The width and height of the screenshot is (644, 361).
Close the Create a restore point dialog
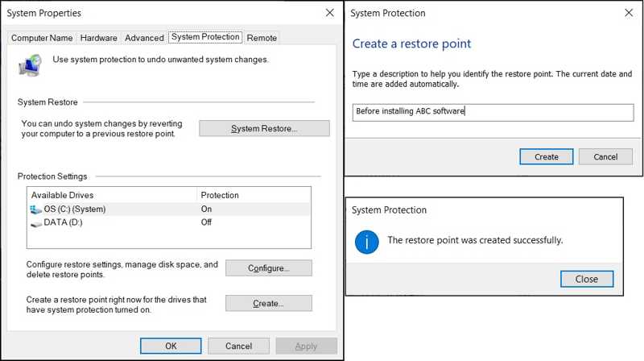pyautogui.click(x=629, y=13)
